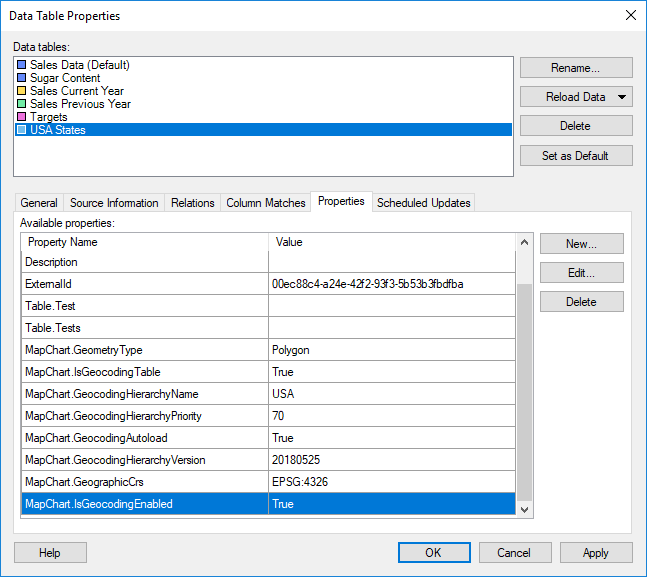Click the light blue swatch beside USA States

[21, 130]
